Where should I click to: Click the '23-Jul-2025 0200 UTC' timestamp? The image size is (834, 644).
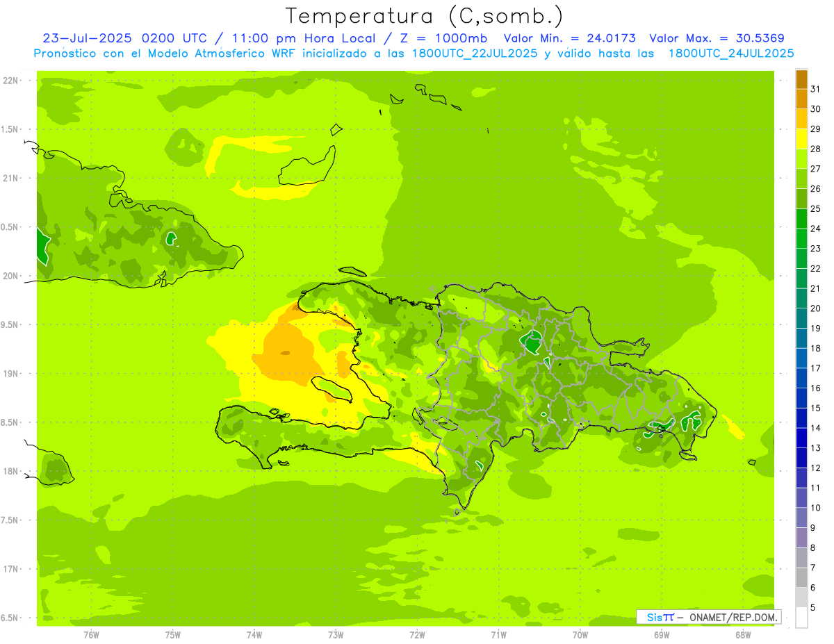point(124,38)
